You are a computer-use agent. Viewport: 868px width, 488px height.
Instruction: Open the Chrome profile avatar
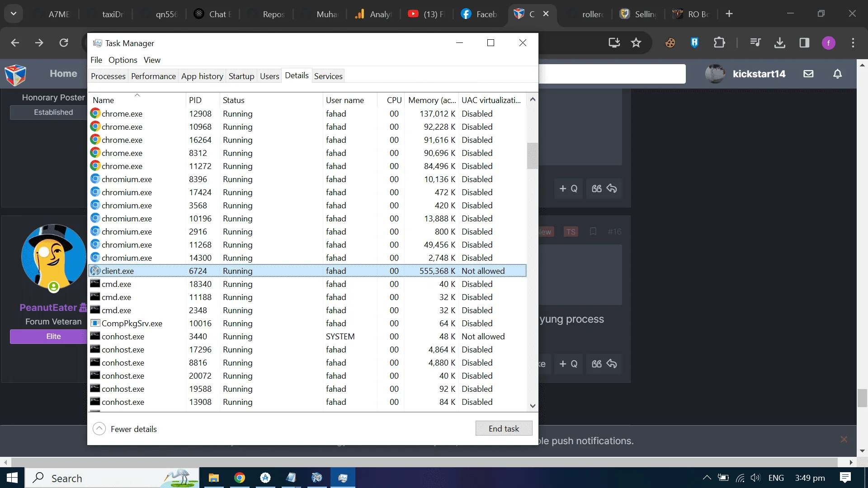[x=828, y=43]
